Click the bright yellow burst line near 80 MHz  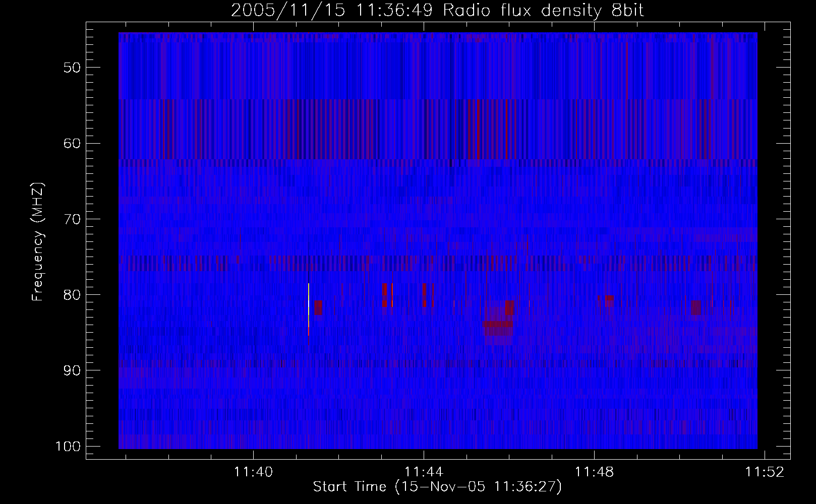pos(309,309)
